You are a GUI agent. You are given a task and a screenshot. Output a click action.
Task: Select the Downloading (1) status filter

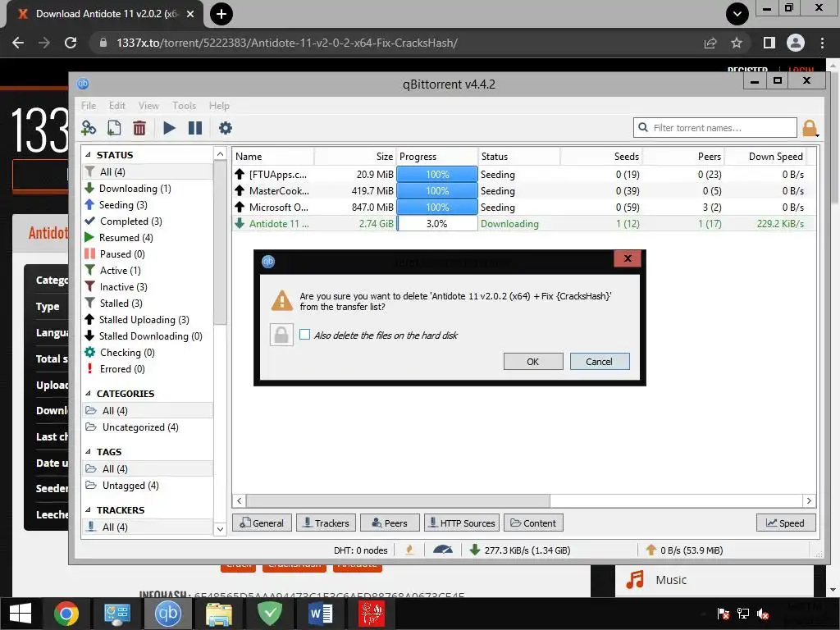(x=135, y=189)
